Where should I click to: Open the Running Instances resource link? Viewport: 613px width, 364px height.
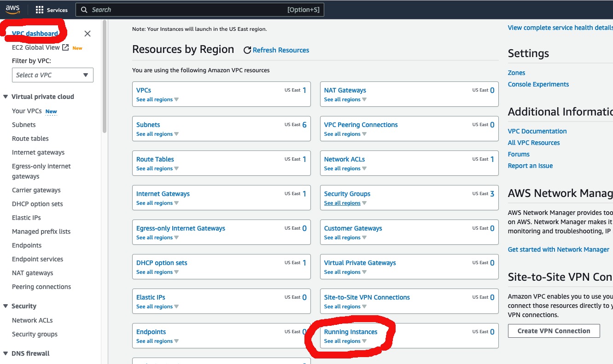tap(350, 332)
